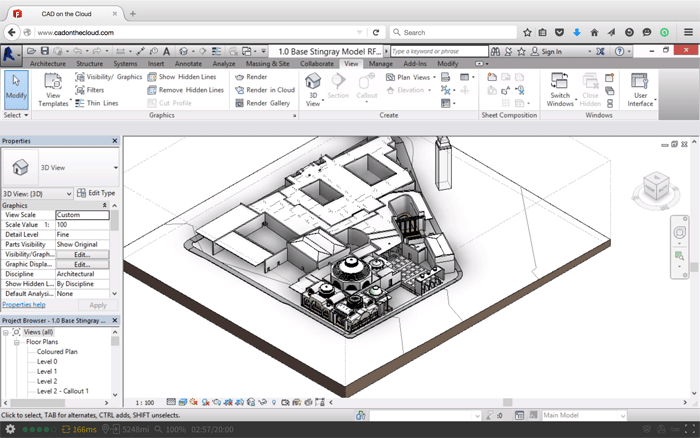Screen dimensions: 700x438
Task: Open the Select dropdown under Modify
Action: [x=16, y=115]
